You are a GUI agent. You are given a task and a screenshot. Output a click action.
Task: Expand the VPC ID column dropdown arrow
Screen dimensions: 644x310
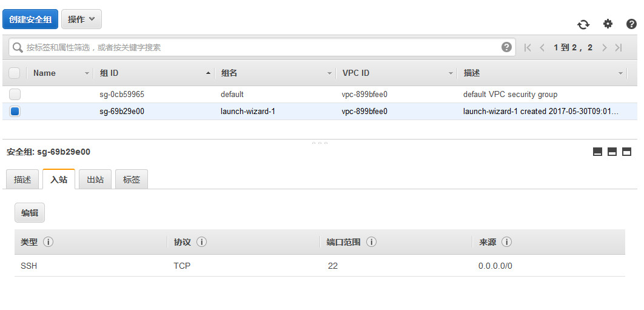click(451, 73)
